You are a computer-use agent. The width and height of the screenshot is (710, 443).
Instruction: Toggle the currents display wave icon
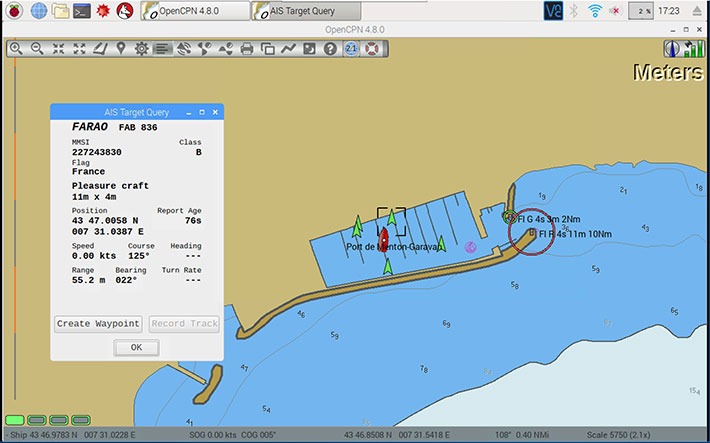tap(225, 48)
